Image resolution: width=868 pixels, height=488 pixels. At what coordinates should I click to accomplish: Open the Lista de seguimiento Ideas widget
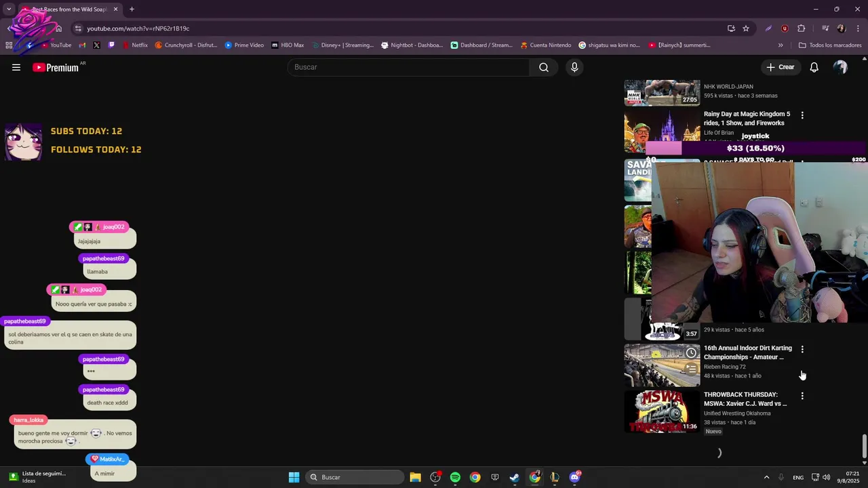point(38,477)
